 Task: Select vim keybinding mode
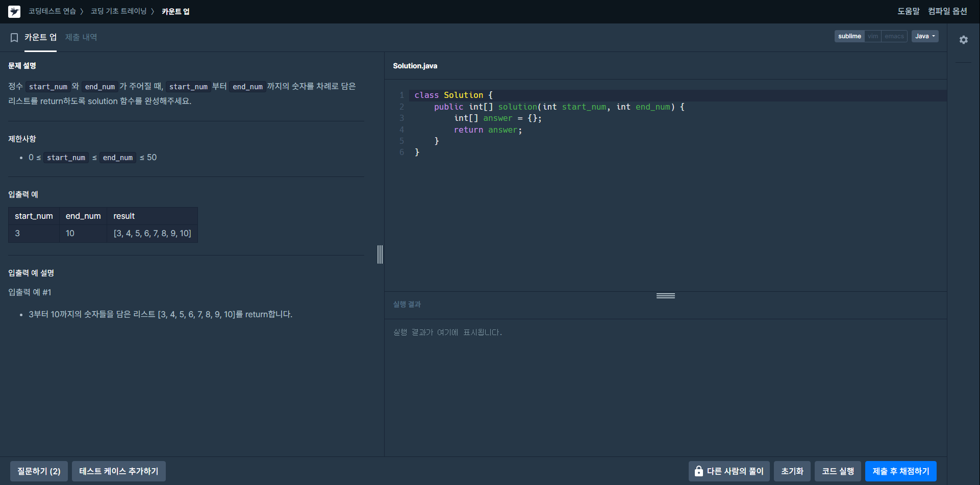click(873, 36)
